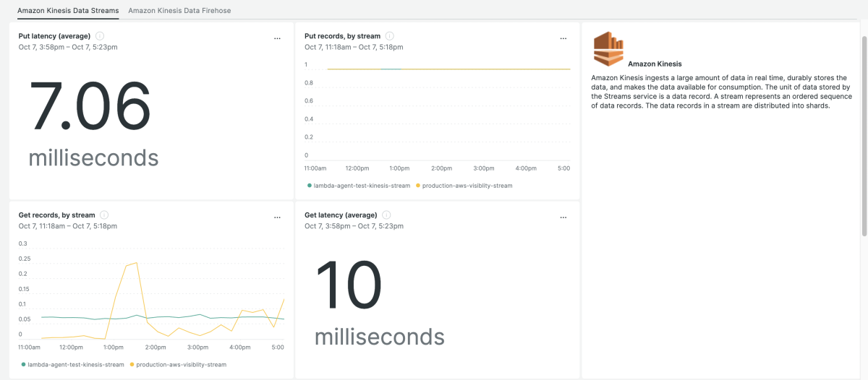Open ellipsis menu on Put records chart
868x380 pixels.
[563, 38]
